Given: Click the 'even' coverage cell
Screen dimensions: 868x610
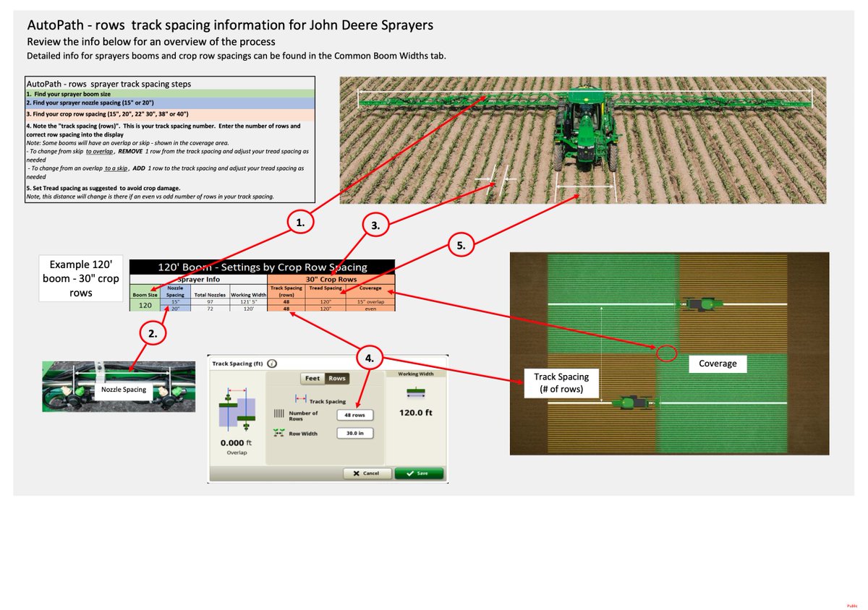Looking at the screenshot, I should pos(370,309).
